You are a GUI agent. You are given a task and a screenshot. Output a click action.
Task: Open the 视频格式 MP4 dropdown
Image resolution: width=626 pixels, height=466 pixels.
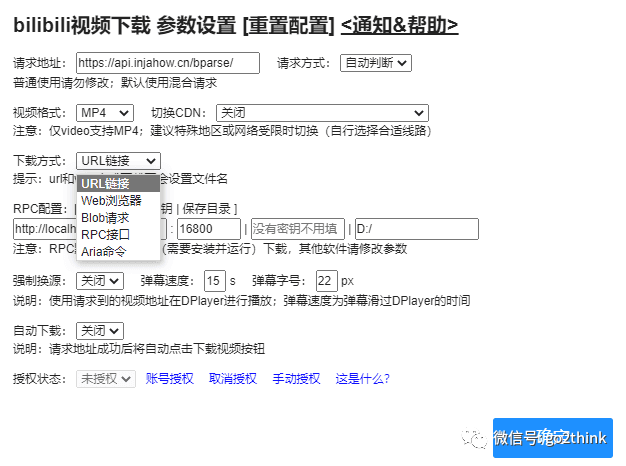coord(105,113)
